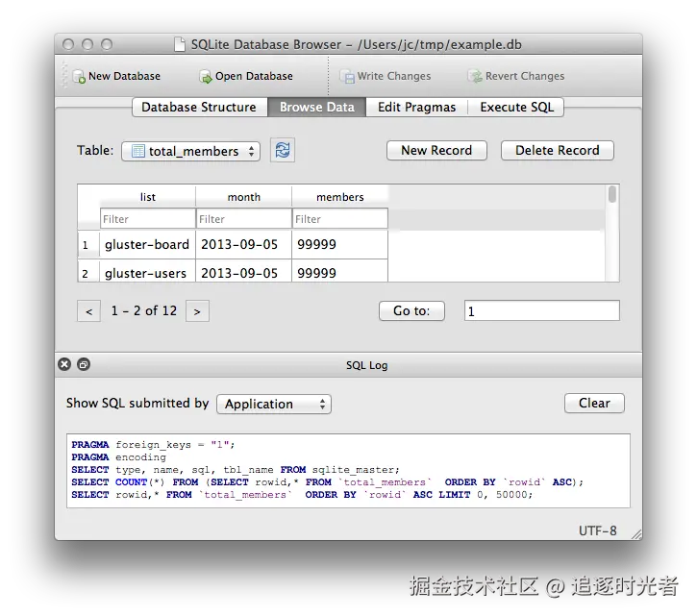697x616 pixels.
Task: Click the PRAGMA encoding log line
Action: (x=118, y=456)
